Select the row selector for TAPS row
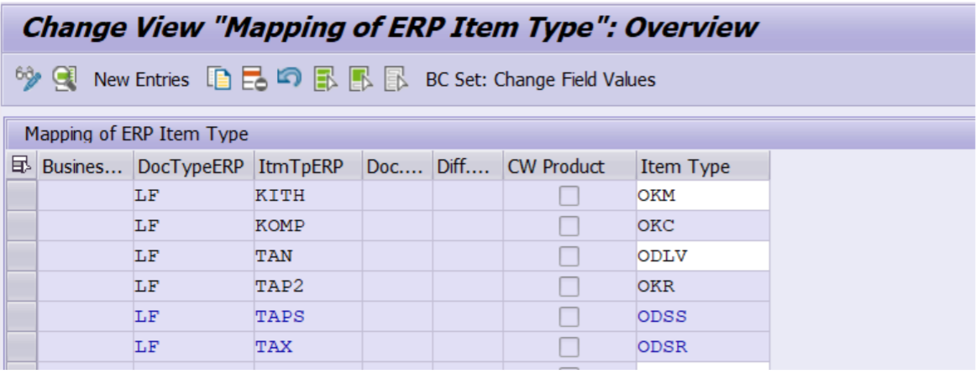 21,317
